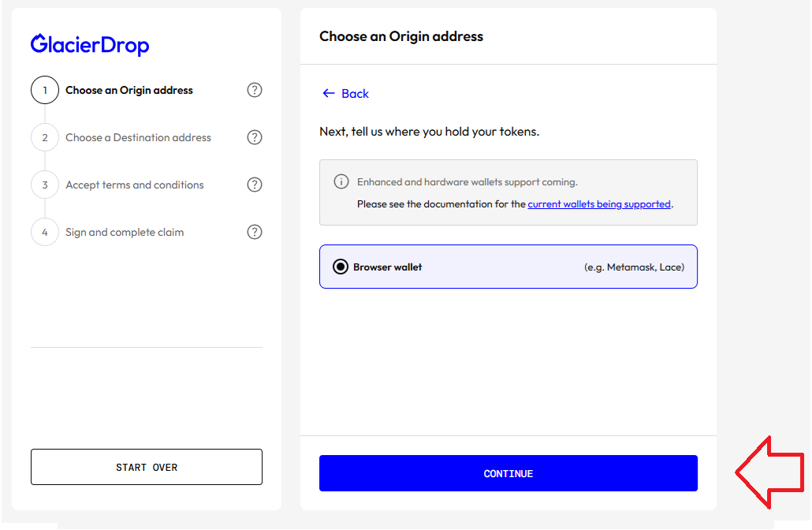This screenshot has height=530, width=812.
Task: Go to the Choose an Origin address step label
Action: 129,90
